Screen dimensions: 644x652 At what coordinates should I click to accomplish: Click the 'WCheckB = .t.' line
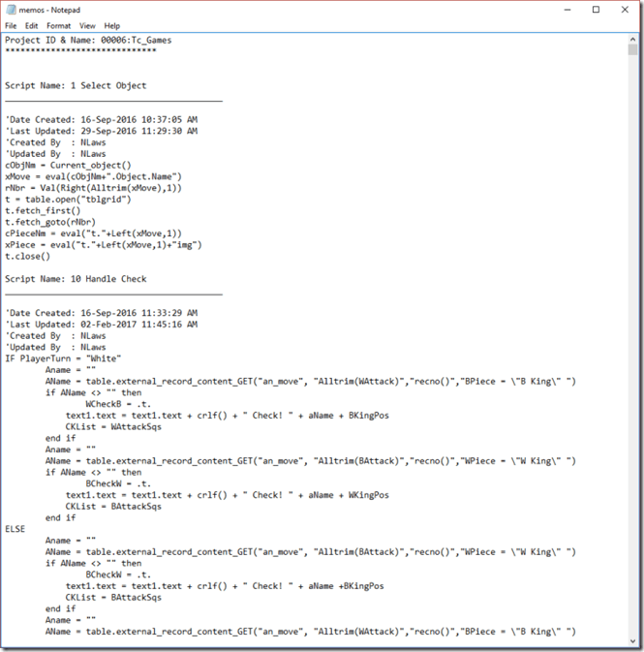click(118, 404)
